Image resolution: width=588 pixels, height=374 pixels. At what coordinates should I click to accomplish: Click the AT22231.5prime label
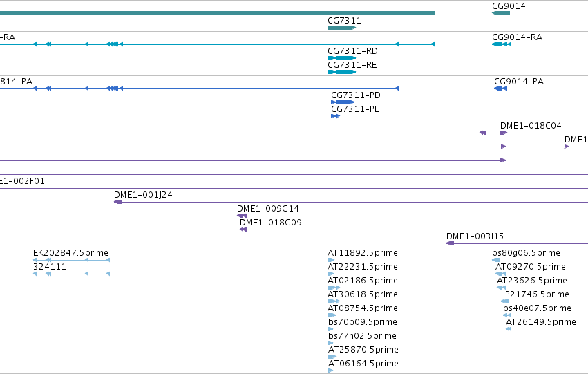363,266
